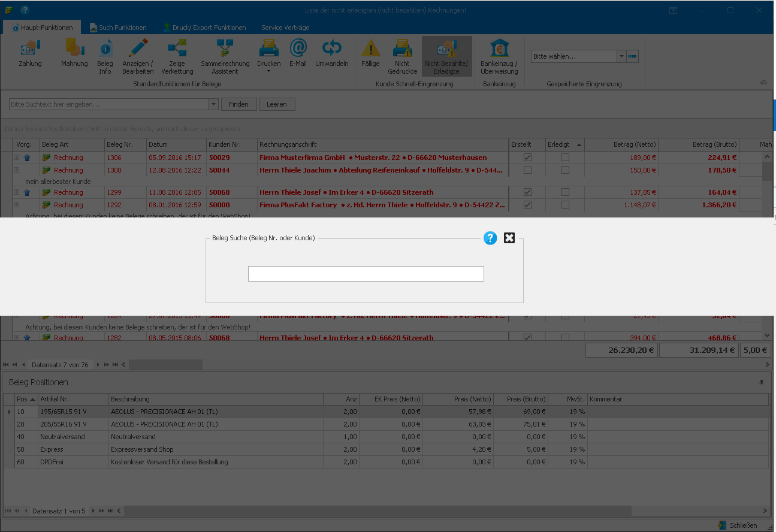This screenshot has height=532, width=776.
Task: Toggle Erstellt checkbox for invoice 1282
Action: tap(527, 337)
